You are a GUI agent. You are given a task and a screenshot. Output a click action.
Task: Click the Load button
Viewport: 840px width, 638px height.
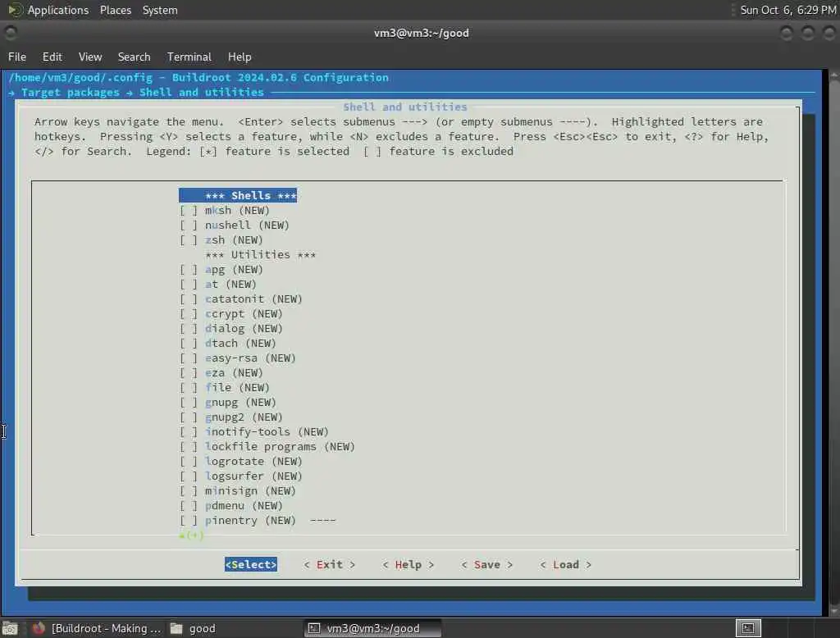pos(566,565)
